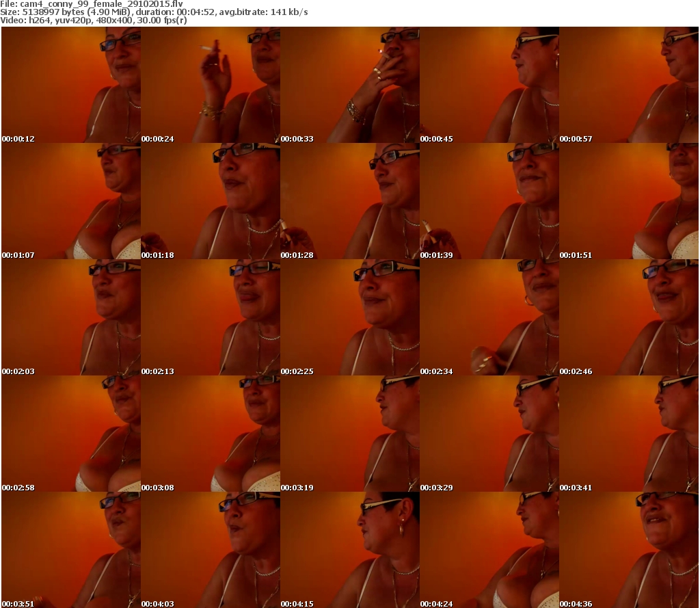Click the thumbnail timestamped 00:01:07
The width and height of the screenshot is (700, 608).
point(71,201)
